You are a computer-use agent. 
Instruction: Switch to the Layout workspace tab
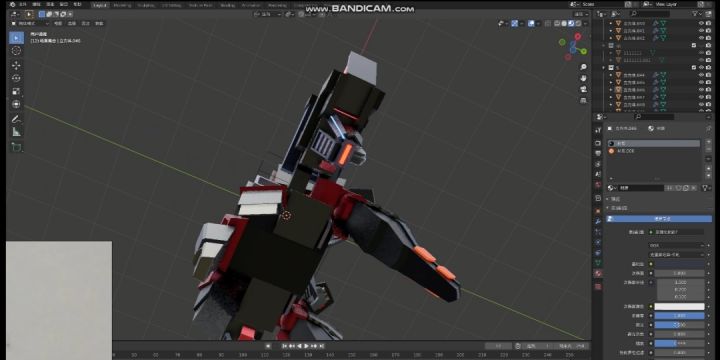coord(100,6)
